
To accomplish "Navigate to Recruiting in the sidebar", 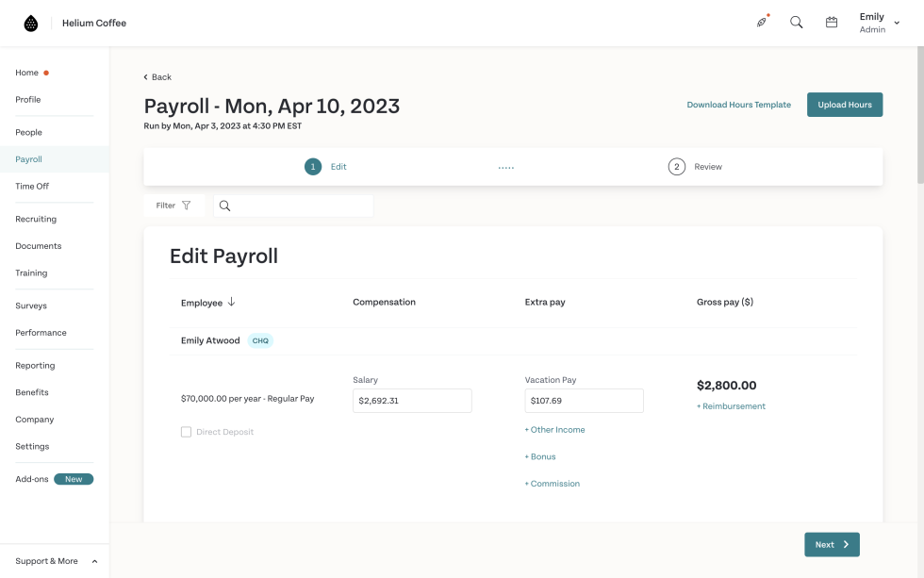I will [x=36, y=220].
